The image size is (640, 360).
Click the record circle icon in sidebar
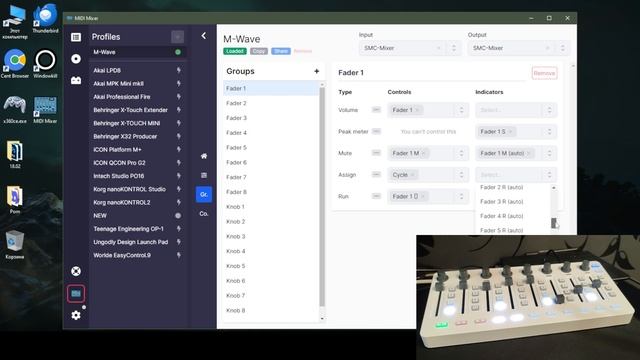coord(76,59)
